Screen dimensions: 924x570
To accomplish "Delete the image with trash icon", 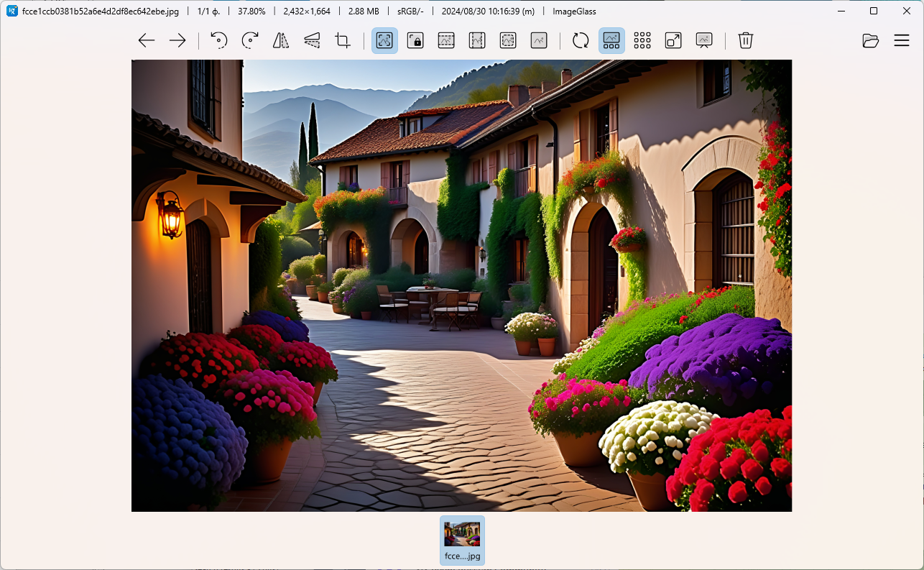I will [746, 41].
